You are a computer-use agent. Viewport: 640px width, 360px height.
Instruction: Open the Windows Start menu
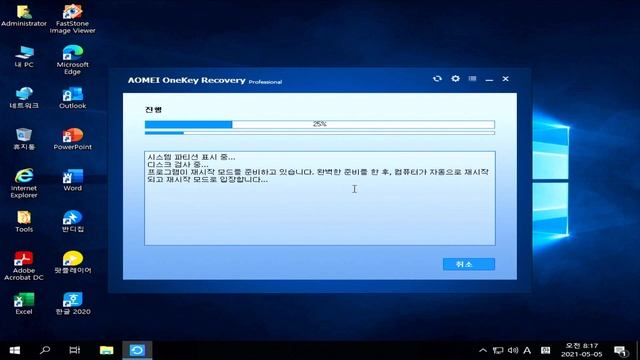pos(15,350)
